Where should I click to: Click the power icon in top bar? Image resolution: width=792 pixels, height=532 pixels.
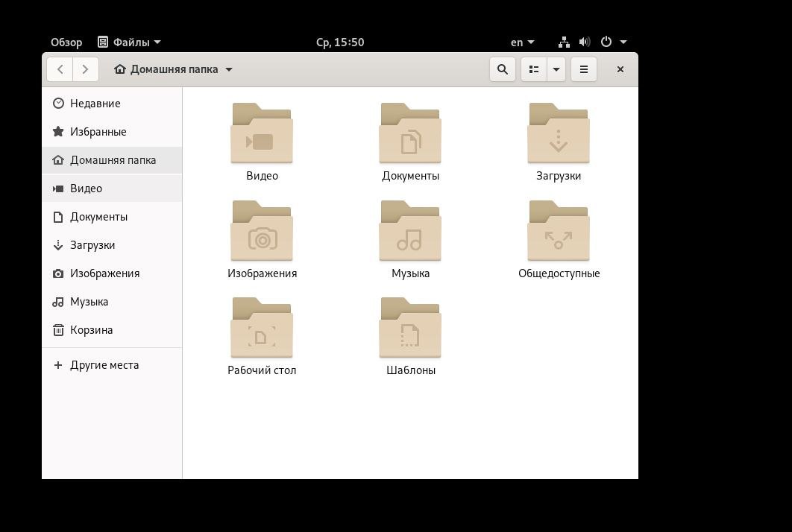point(606,42)
